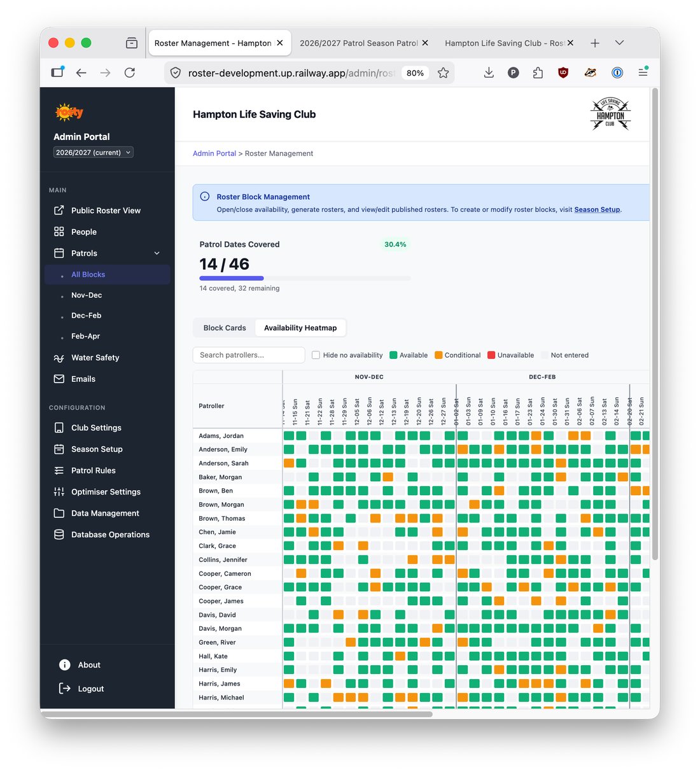Image resolution: width=700 pixels, height=772 pixels.
Task: Open Public Roster View external link icon
Action: pos(59,211)
